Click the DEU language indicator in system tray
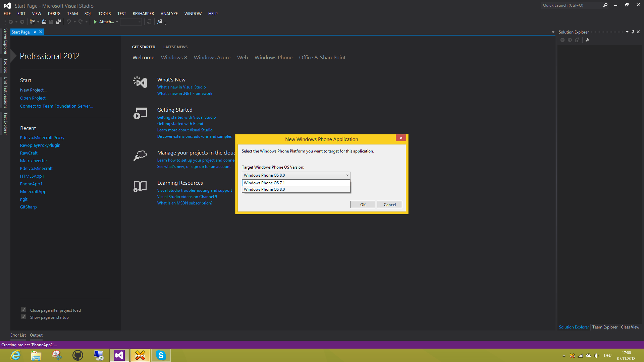 point(607,356)
